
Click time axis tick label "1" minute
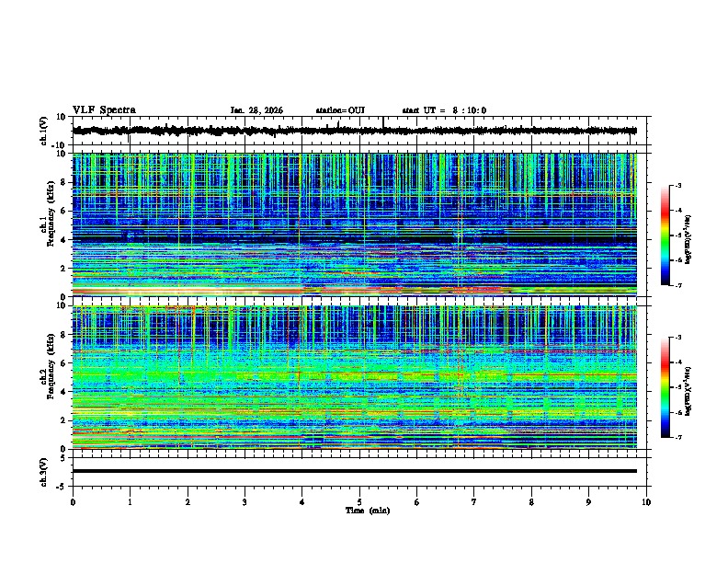[x=130, y=502]
